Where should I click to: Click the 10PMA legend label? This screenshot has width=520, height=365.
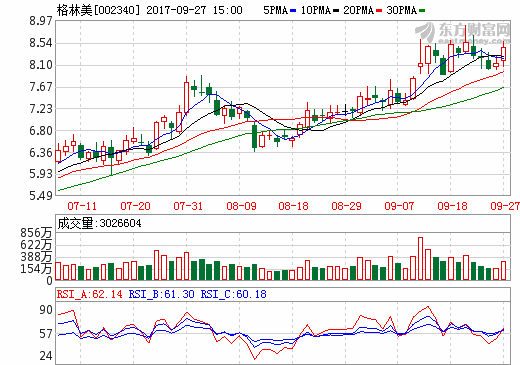pos(315,10)
